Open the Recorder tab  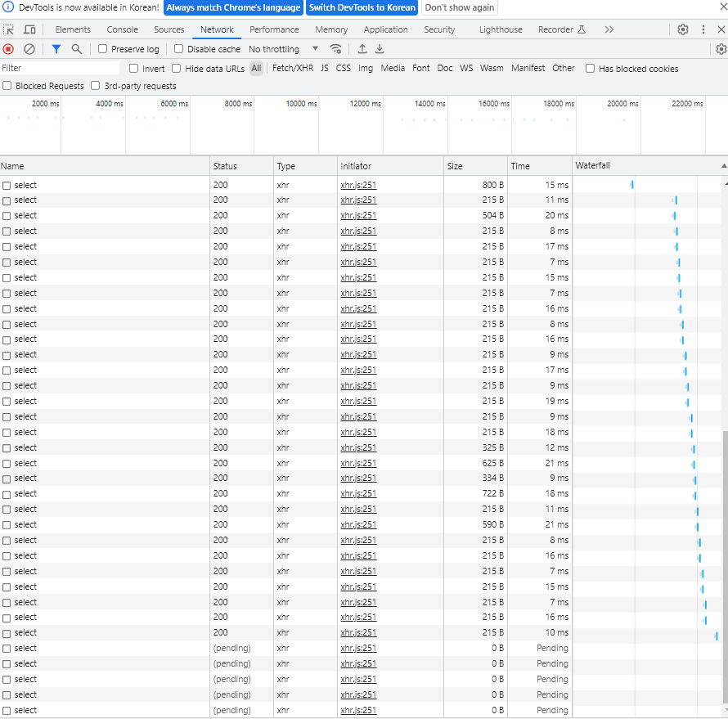pos(562,29)
